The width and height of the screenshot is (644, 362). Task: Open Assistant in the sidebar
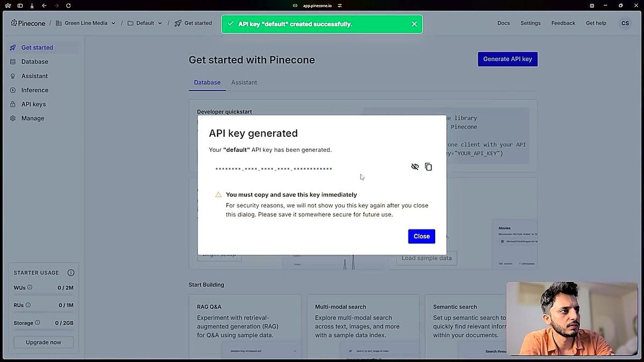pos(44,76)
